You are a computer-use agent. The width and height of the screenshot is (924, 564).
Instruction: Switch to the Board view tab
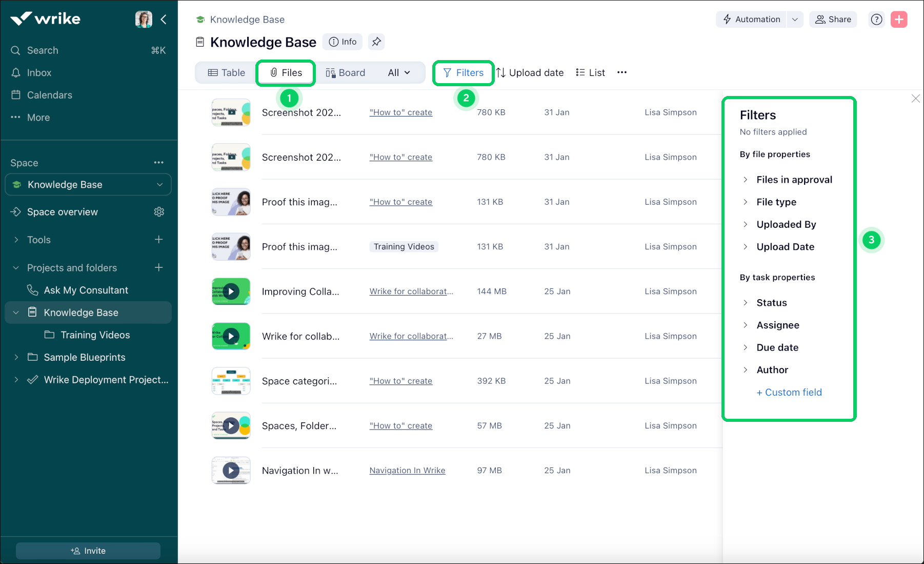(x=346, y=72)
